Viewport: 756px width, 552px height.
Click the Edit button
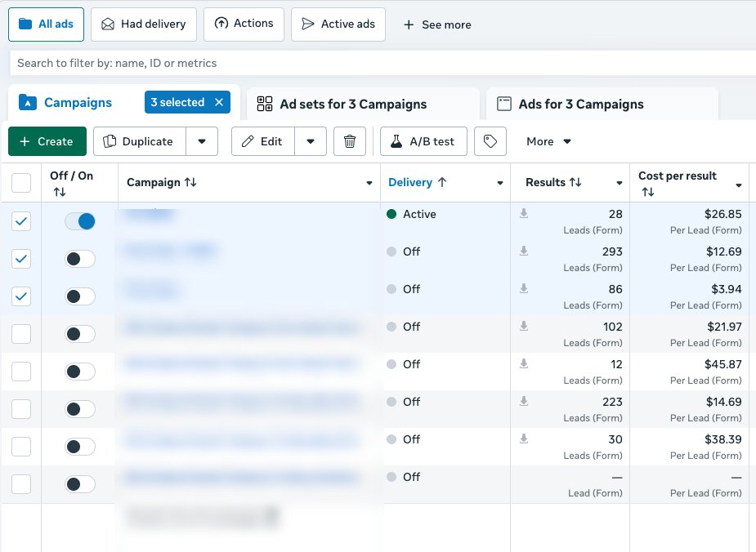263,141
